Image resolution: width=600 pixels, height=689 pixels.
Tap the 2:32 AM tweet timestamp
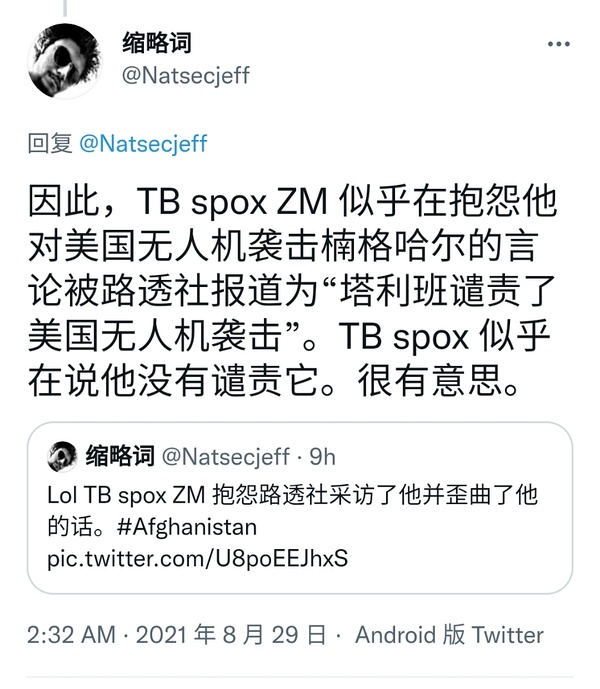click(71, 635)
